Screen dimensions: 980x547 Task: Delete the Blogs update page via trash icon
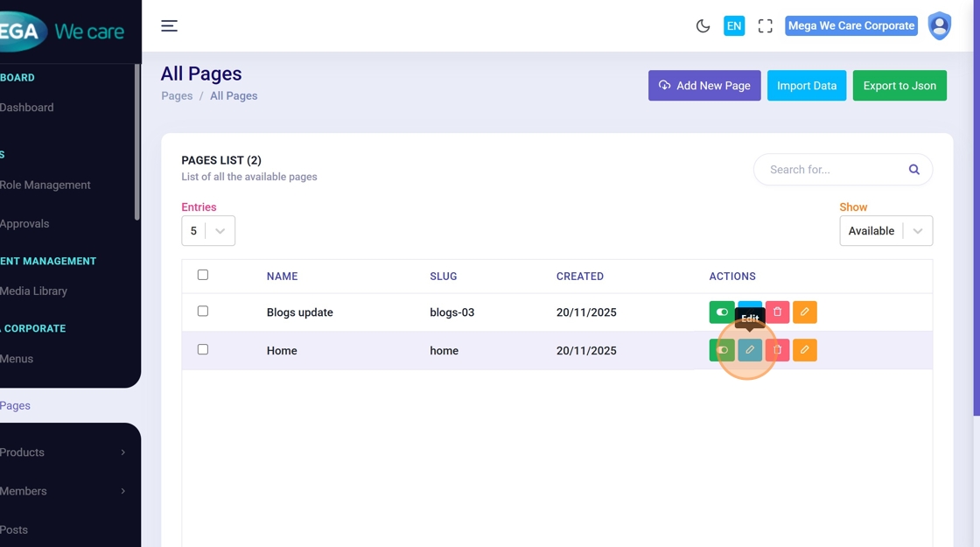777,312
